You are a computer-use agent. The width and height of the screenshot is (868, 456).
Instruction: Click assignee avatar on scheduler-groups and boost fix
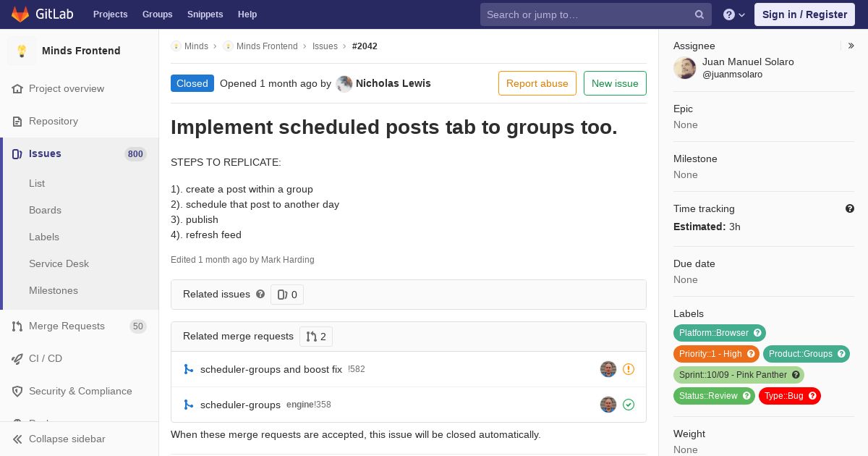(608, 369)
